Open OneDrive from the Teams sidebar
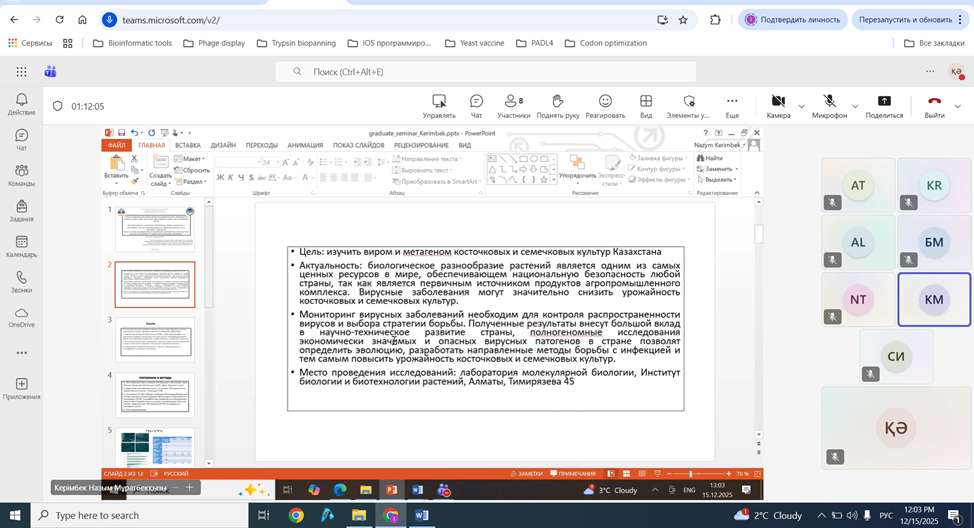Image resolution: width=974 pixels, height=528 pixels. [x=21, y=318]
